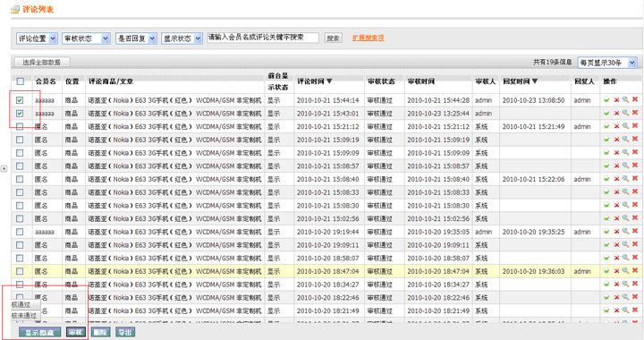Viewport: 644px width, 340px height.
Task: Change page size via 每页显示30条 dropdown
Action: tap(607, 63)
